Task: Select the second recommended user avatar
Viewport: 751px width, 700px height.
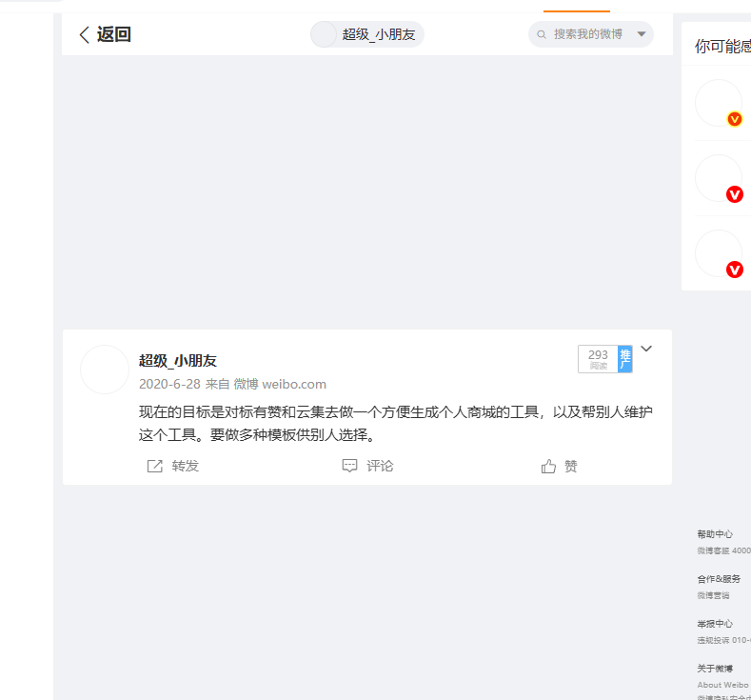Action: (718, 178)
